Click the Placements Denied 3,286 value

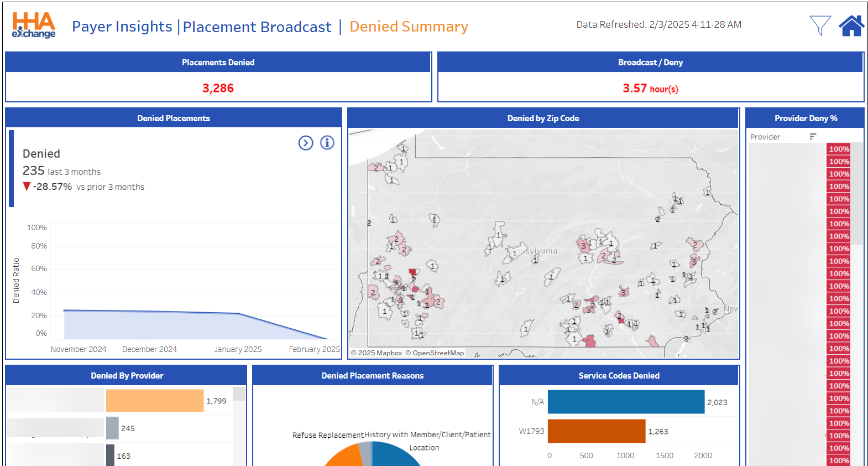pyautogui.click(x=218, y=88)
